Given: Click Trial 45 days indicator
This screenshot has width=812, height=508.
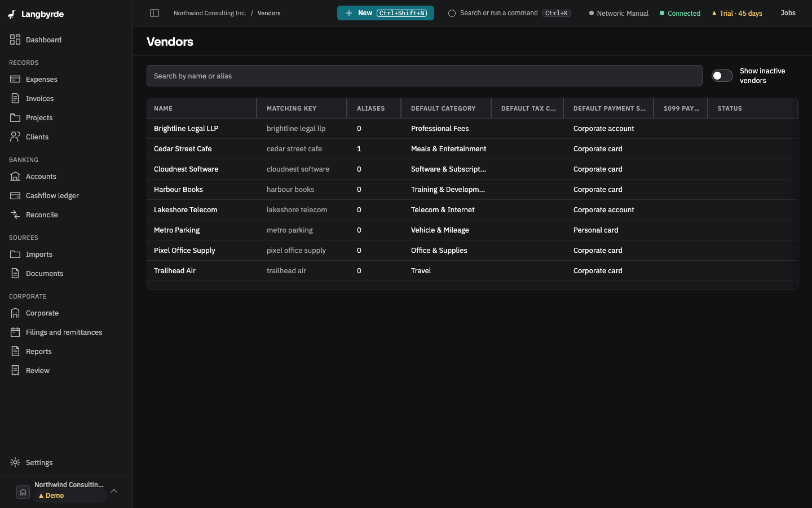Looking at the screenshot, I should pyautogui.click(x=737, y=13).
